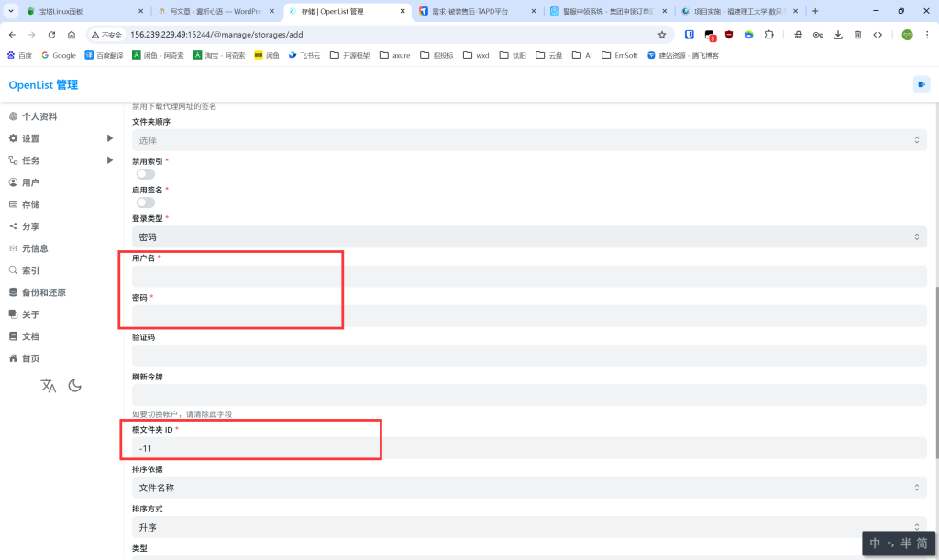Open the language switcher icon
Image resolution: width=939 pixels, height=560 pixels.
49,386
